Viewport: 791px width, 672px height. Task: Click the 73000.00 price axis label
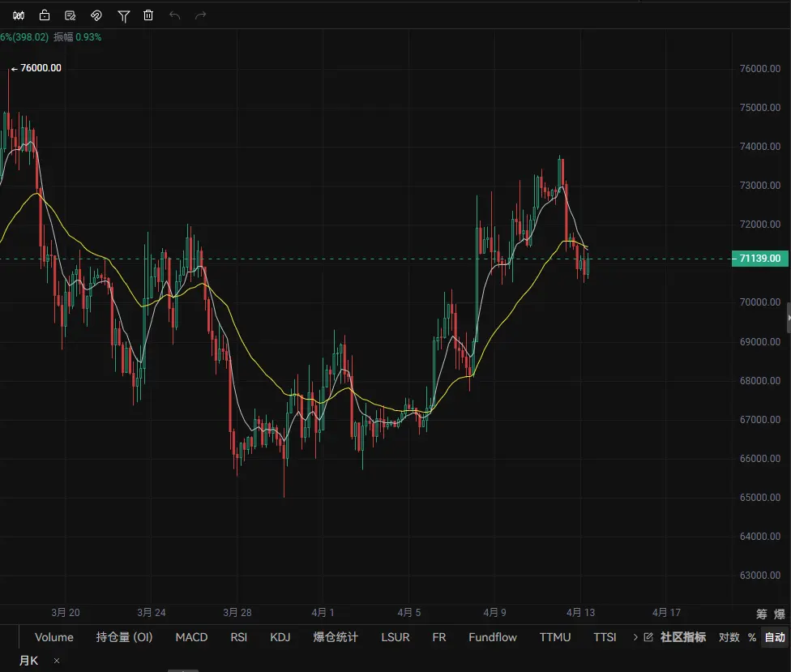[x=759, y=185]
